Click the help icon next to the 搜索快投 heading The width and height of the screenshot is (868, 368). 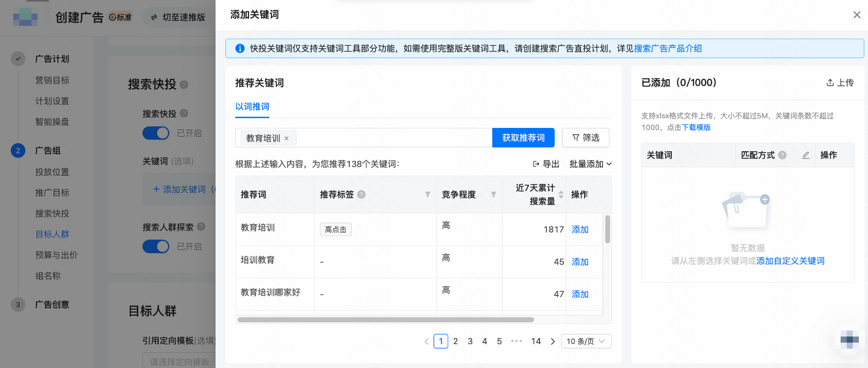(x=184, y=85)
